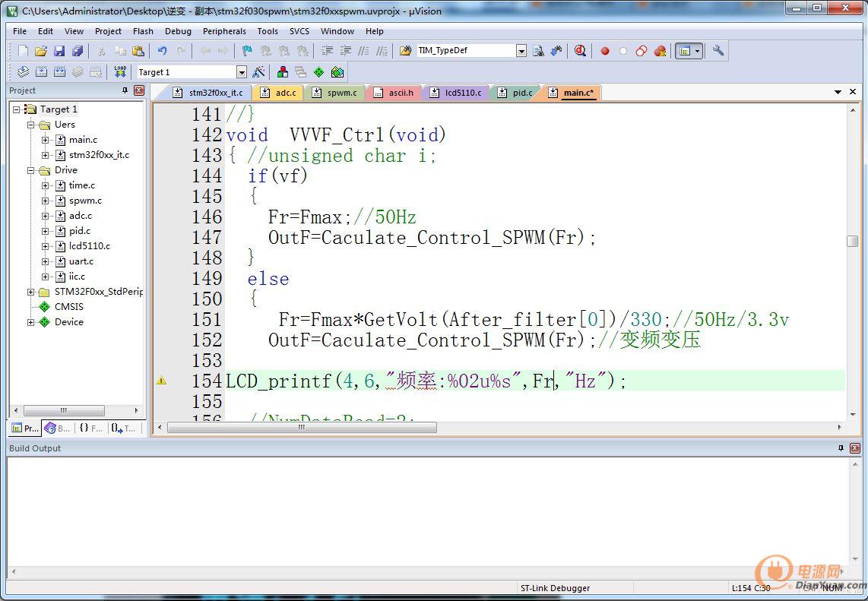Collapse the Drive group

pos(31,170)
